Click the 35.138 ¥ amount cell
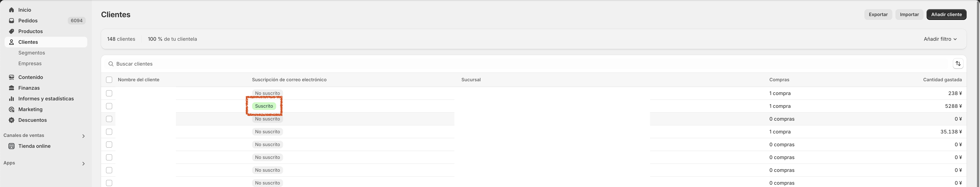Image resolution: width=980 pixels, height=187 pixels. point(951,132)
